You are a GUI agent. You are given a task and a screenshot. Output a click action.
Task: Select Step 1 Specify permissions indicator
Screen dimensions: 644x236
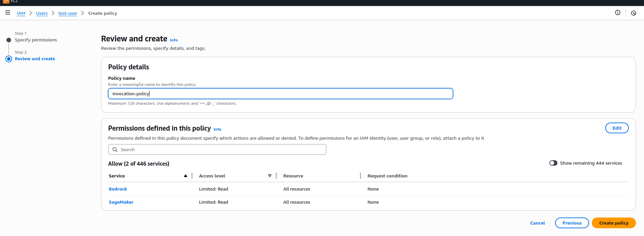pyautogui.click(x=9, y=40)
